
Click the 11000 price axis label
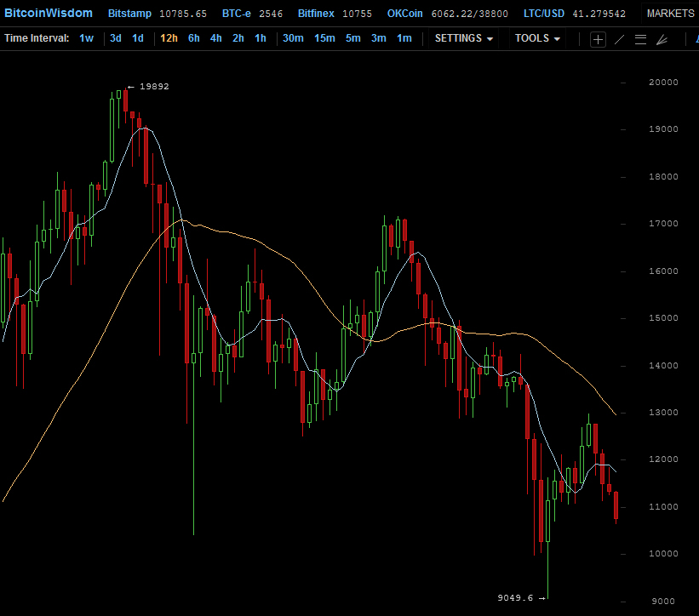pos(663,507)
